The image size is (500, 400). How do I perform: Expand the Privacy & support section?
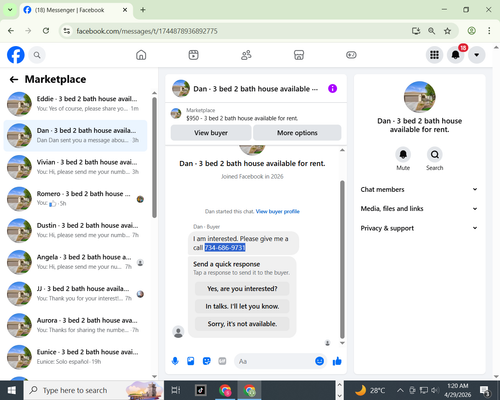click(419, 228)
